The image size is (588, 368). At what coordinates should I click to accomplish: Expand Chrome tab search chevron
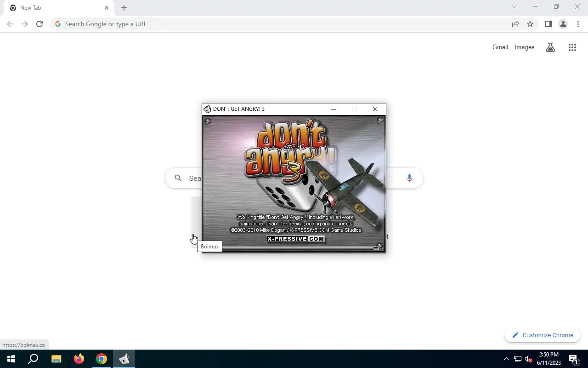(514, 6)
